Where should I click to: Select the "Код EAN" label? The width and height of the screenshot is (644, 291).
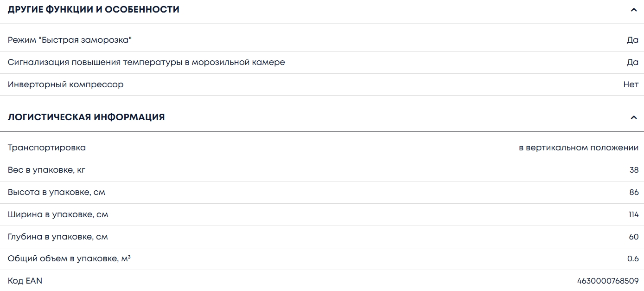25,281
